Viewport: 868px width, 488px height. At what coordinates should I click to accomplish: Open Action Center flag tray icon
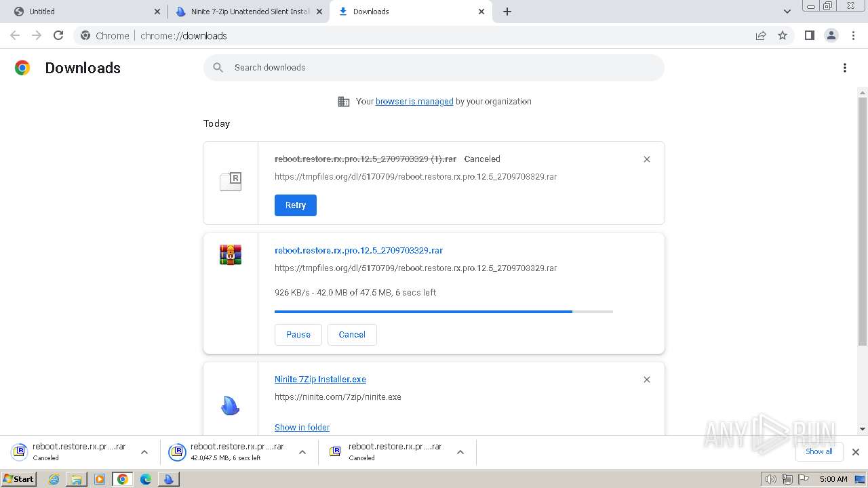[x=804, y=479]
